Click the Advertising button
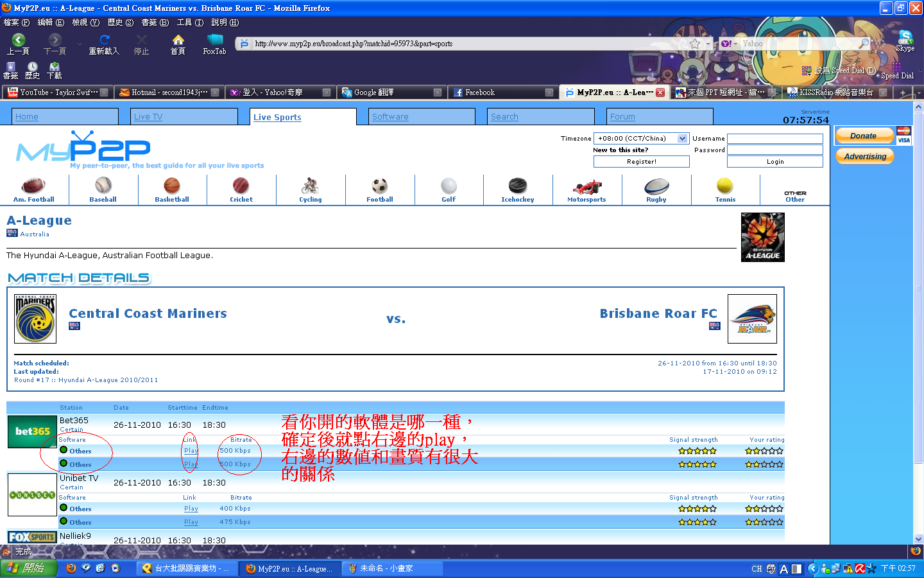The height and width of the screenshot is (578, 924). coord(865,156)
